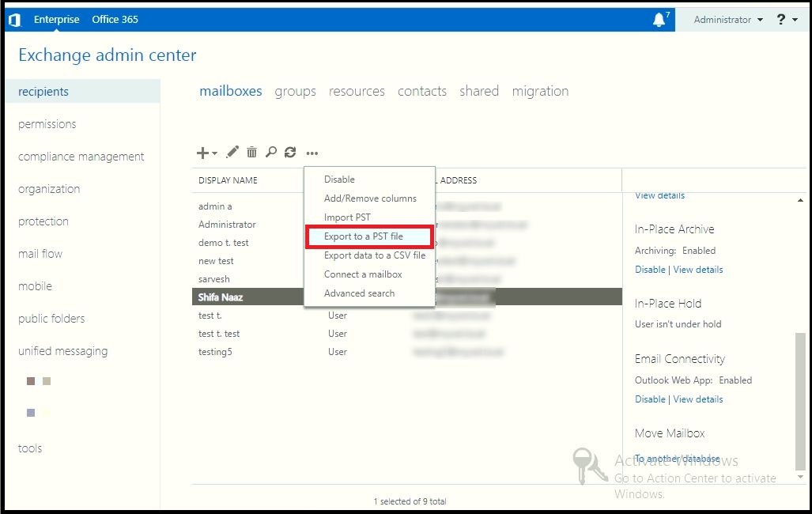Image resolution: width=812 pixels, height=514 pixels.
Task: Open the help question mark menu
Action: coord(787,20)
